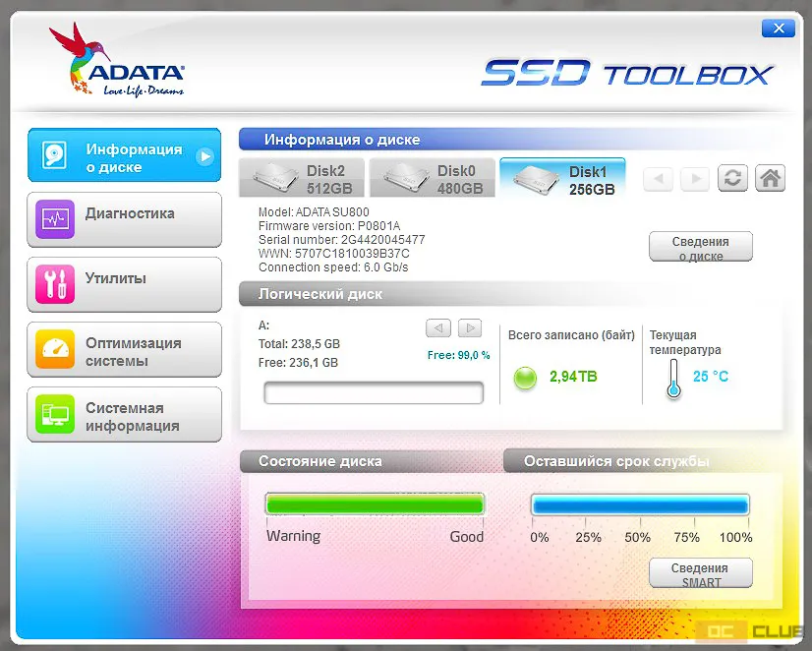812x651 pixels.
Task: Click the orange speedometer optimization icon
Action: pos(55,348)
